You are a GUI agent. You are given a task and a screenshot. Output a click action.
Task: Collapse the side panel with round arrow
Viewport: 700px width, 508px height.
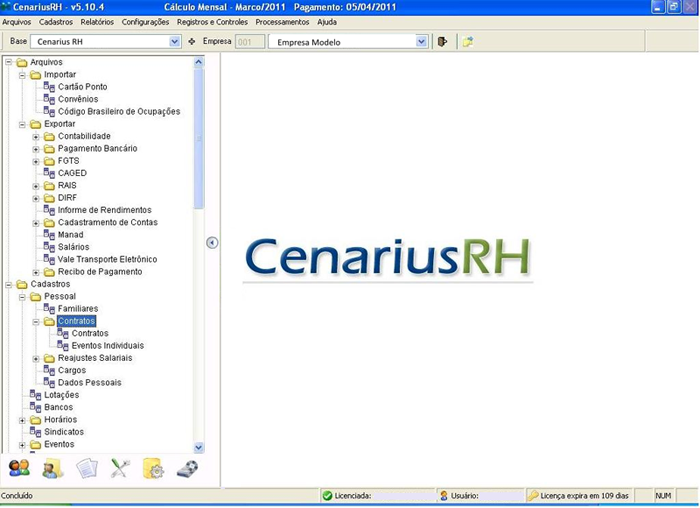coord(212,242)
